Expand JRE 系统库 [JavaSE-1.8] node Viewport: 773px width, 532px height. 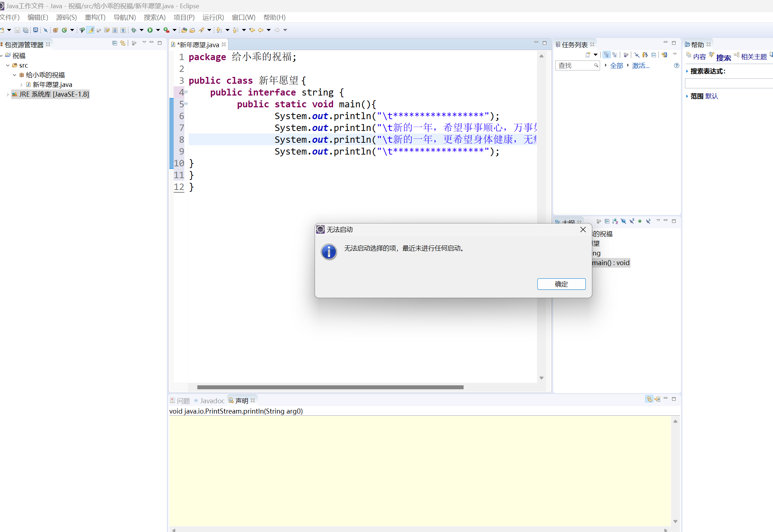(8, 94)
